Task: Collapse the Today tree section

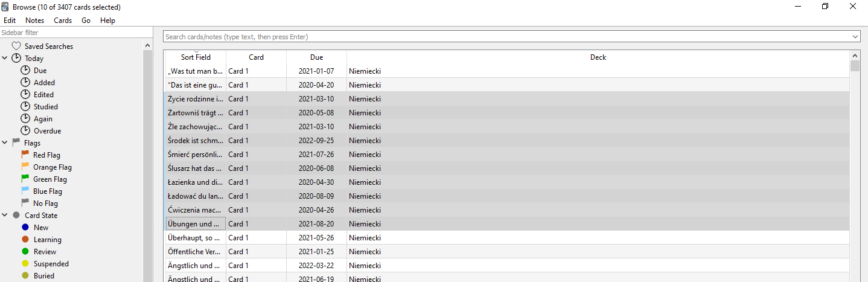Action: [x=5, y=58]
